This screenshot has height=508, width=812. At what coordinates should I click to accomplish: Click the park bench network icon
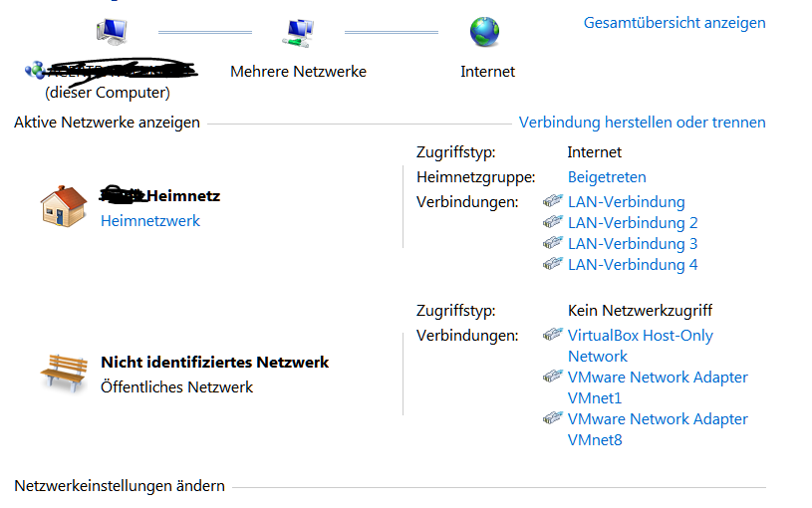64,373
